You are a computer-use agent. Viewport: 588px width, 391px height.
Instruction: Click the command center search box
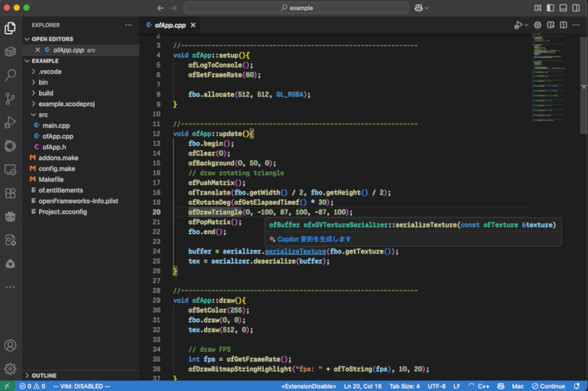(x=296, y=8)
